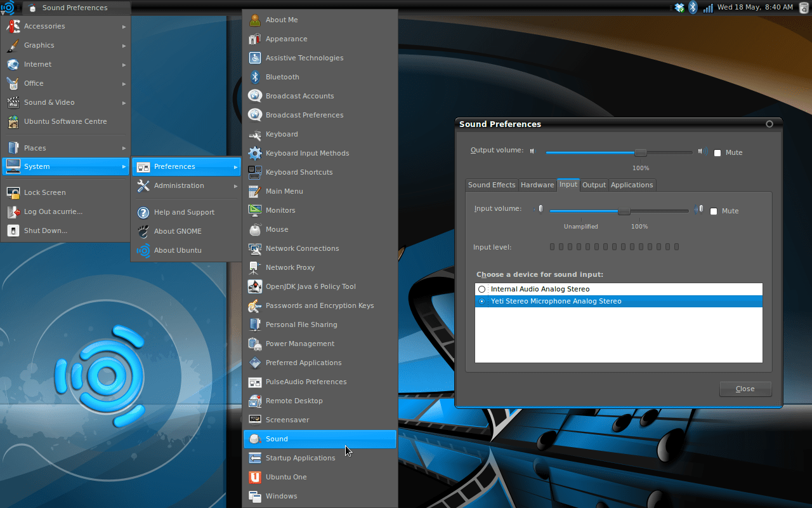Viewport: 812px width, 508px height.
Task: Launch the Screensaver settings icon
Action: coord(255,420)
